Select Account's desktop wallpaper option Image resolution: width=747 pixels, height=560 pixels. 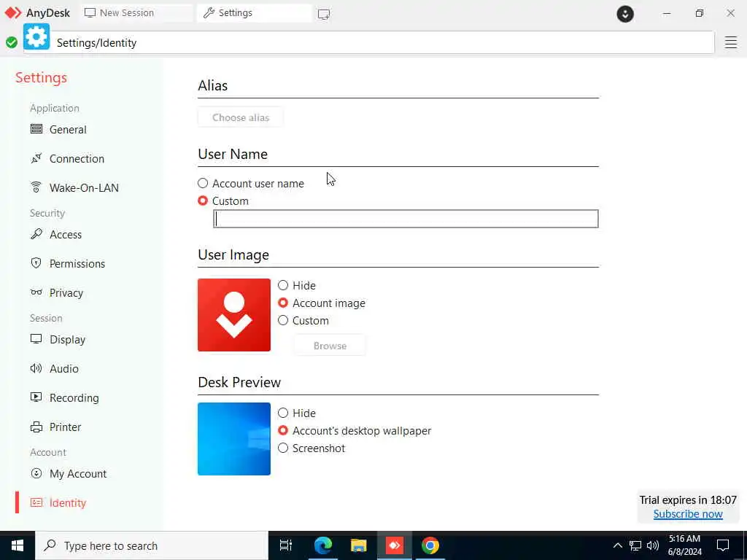[x=283, y=430]
